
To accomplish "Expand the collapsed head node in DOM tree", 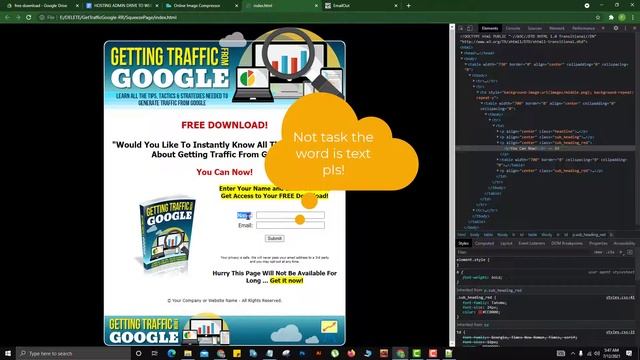I will click(x=462, y=53).
